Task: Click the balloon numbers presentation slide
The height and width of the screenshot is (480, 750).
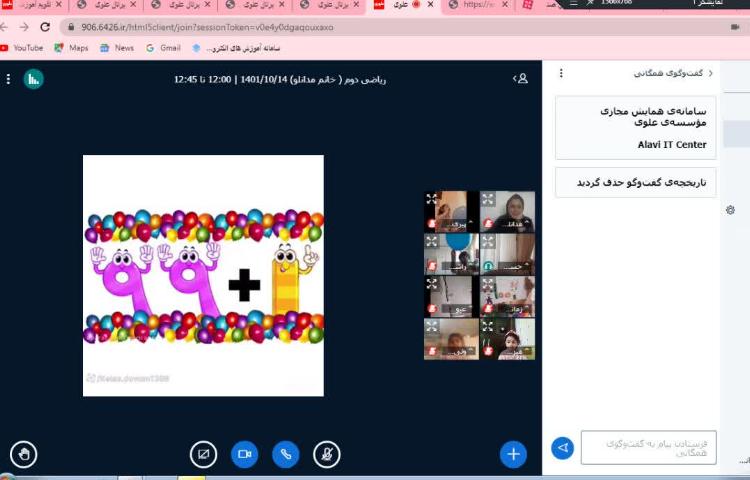Action: (203, 275)
